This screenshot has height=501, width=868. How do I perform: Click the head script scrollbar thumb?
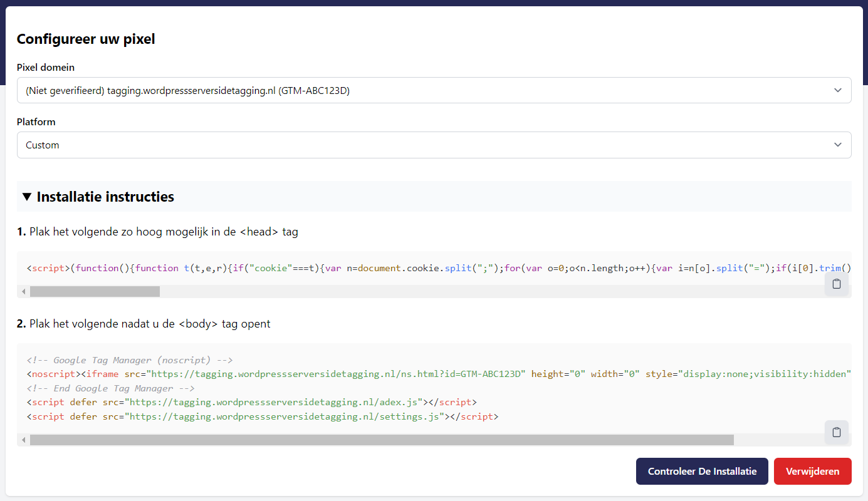(x=95, y=292)
